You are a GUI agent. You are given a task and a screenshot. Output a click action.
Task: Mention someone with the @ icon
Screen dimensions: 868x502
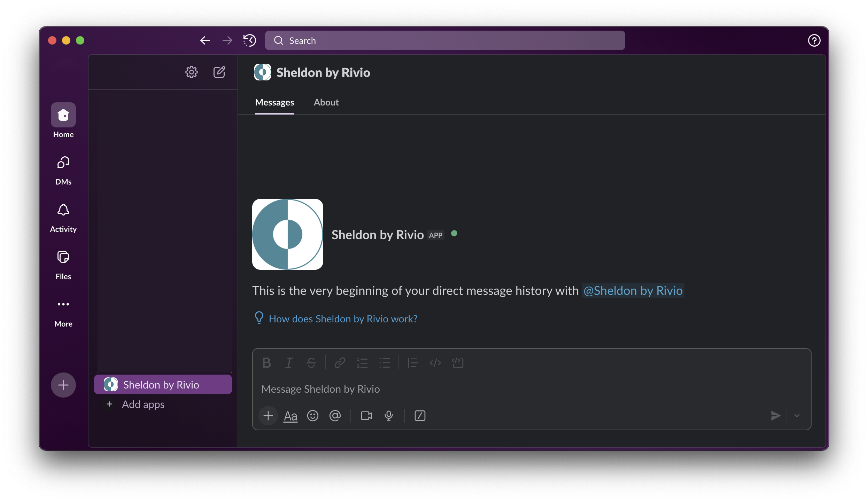click(335, 416)
